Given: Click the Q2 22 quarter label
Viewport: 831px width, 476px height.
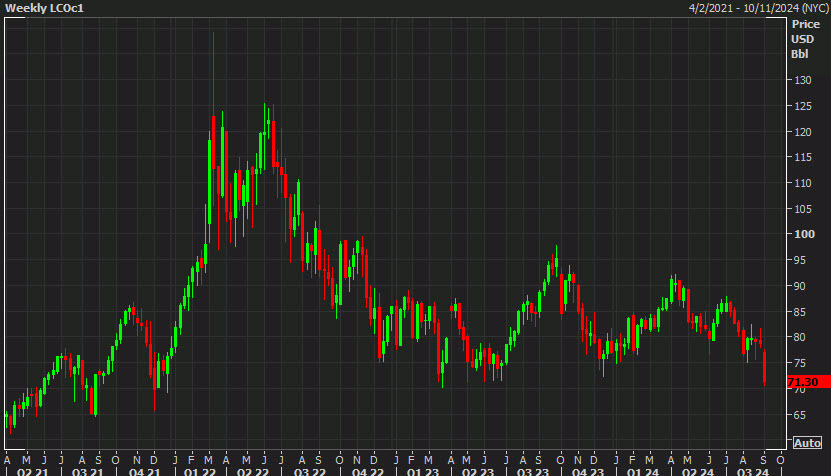Looking at the screenshot, I should [x=253, y=471].
